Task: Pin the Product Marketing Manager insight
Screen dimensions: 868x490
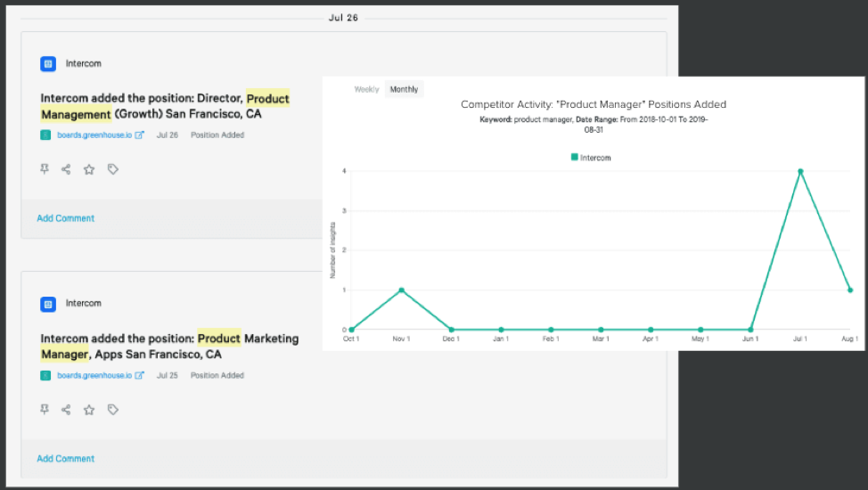Action: click(45, 410)
